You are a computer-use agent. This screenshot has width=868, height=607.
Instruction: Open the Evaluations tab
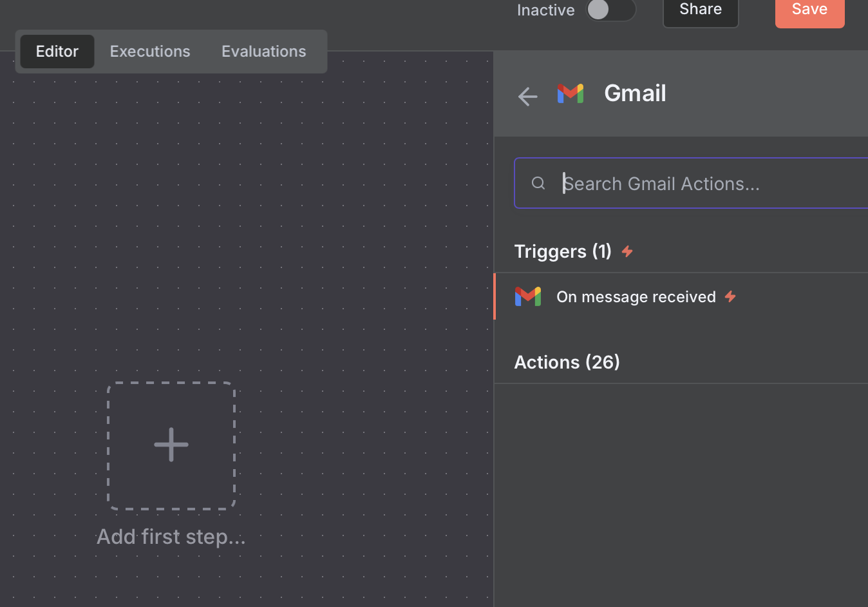[264, 52]
